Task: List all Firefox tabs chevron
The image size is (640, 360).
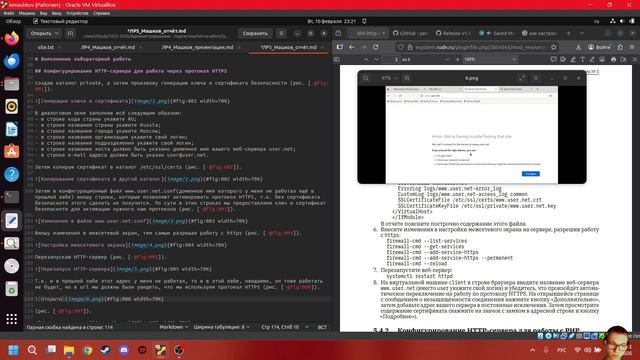Action: click(x=581, y=33)
